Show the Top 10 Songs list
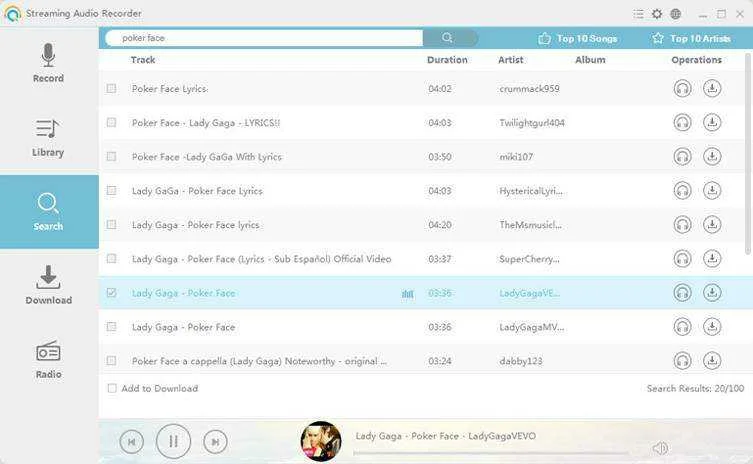Image resolution: width=753 pixels, height=464 pixels. [578, 38]
